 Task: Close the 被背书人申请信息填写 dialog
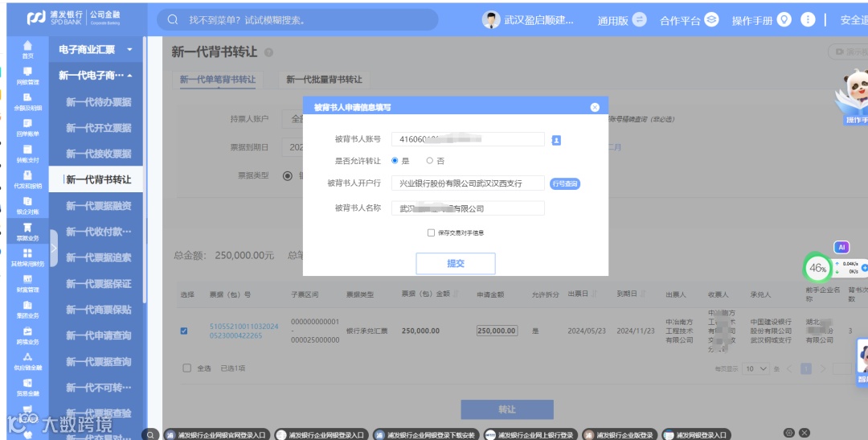click(x=595, y=108)
